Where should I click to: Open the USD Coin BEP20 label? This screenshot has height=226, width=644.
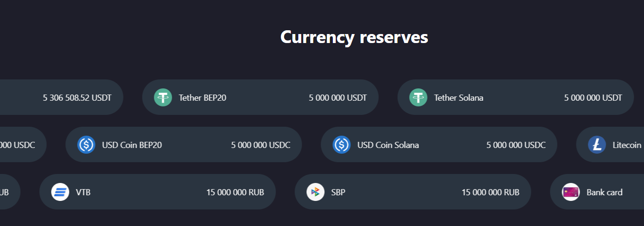pos(132,145)
